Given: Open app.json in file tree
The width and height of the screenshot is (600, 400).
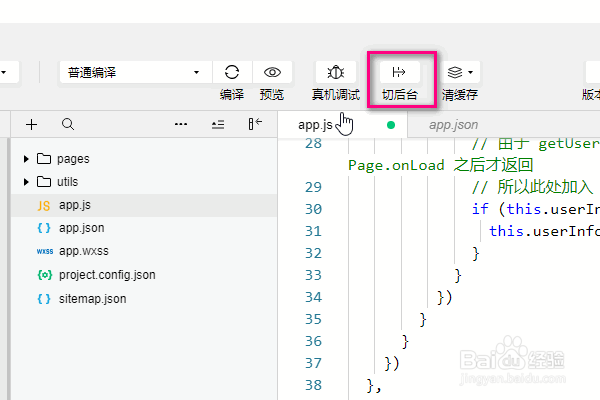Looking at the screenshot, I should pos(144,228).
